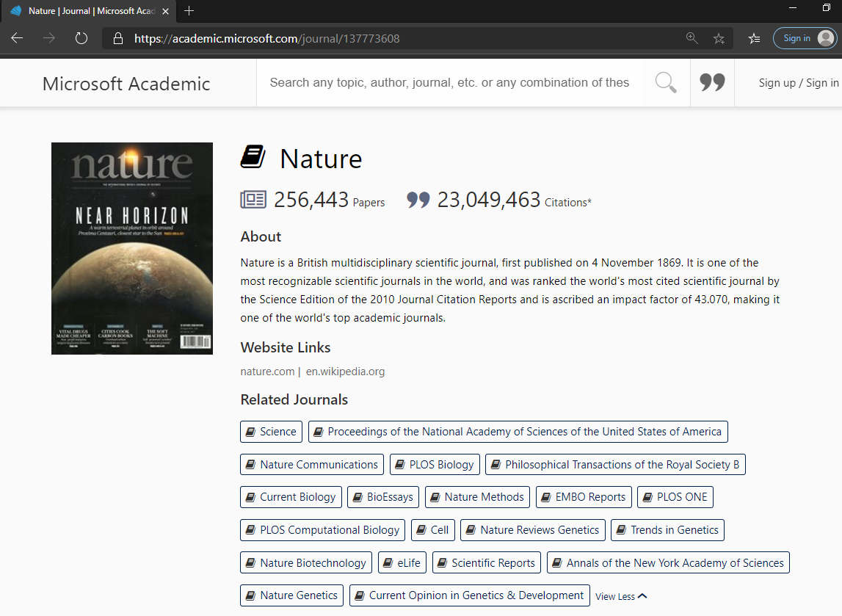Click the zoom magnifier in address bar

tap(692, 38)
